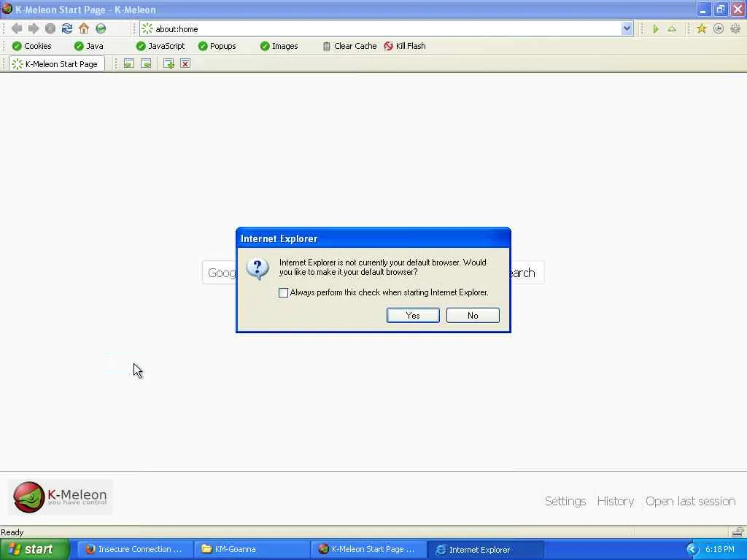Expand the URL bar dropdown arrow
The image size is (747, 560).
[627, 28]
